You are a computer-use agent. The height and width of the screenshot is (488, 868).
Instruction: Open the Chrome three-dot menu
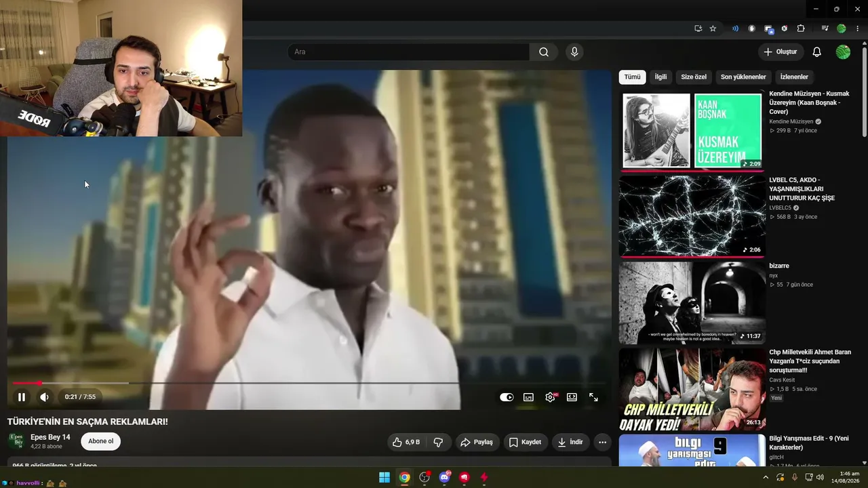(858, 28)
